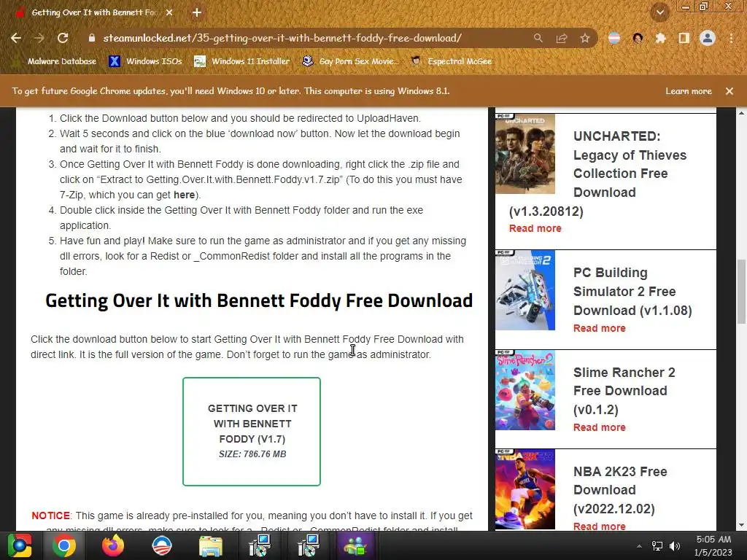
Task: Open NBA 2K23 Free Download title link
Action: point(620,489)
